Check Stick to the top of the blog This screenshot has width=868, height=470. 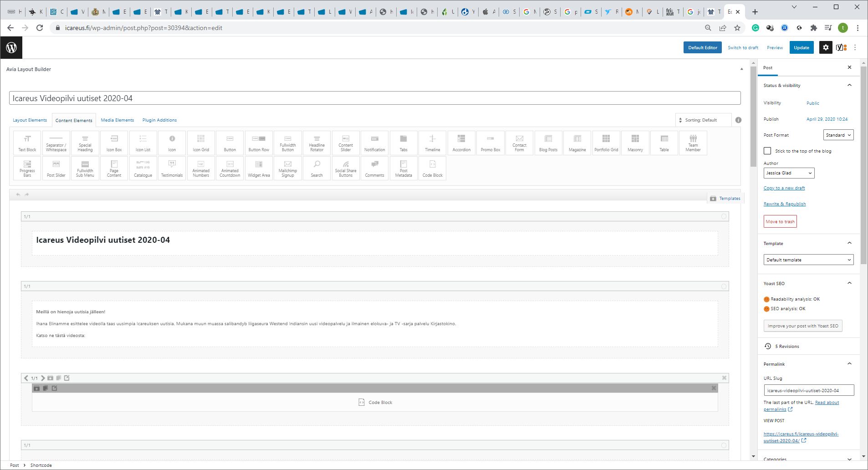[x=767, y=151]
